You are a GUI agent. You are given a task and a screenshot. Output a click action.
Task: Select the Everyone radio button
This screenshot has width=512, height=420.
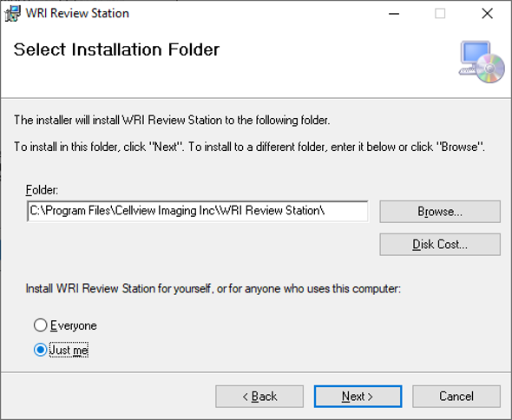41,325
